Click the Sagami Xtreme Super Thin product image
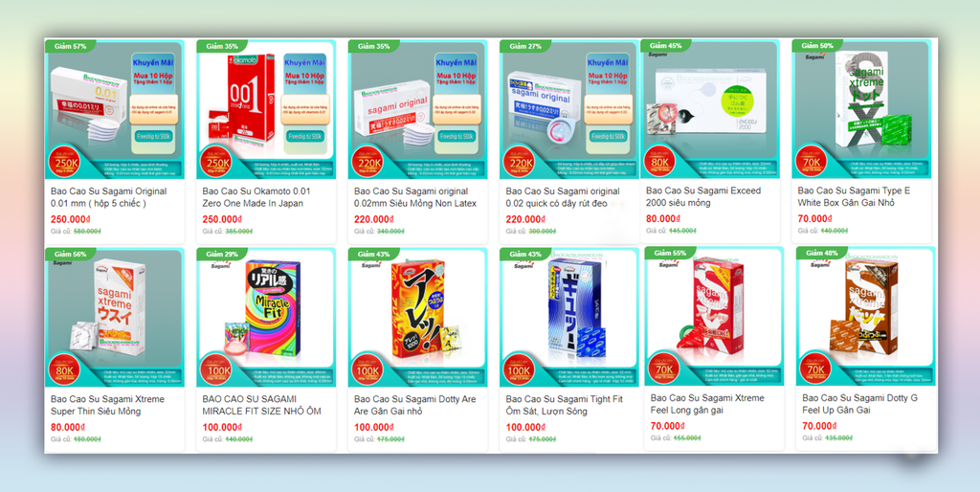The width and height of the screenshot is (980, 492). (x=115, y=318)
